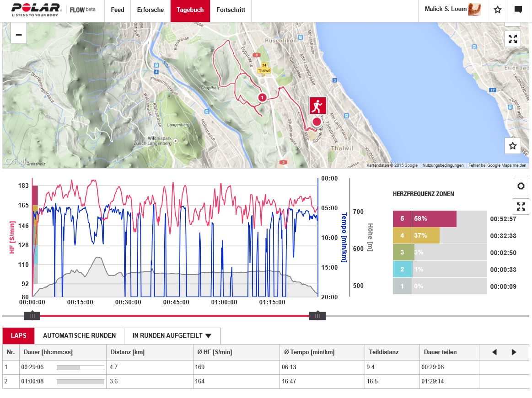
Task: Select the Laps tab
Action: [19, 336]
